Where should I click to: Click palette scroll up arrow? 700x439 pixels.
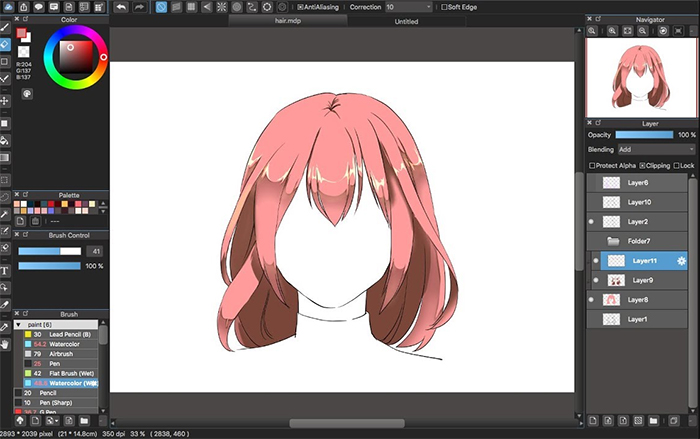point(103,204)
